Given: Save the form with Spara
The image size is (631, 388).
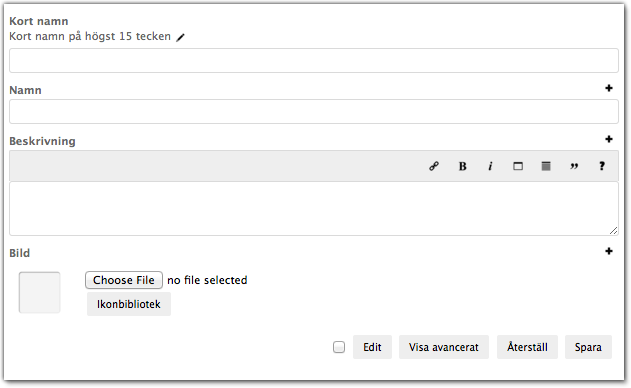Looking at the screenshot, I should (x=588, y=347).
